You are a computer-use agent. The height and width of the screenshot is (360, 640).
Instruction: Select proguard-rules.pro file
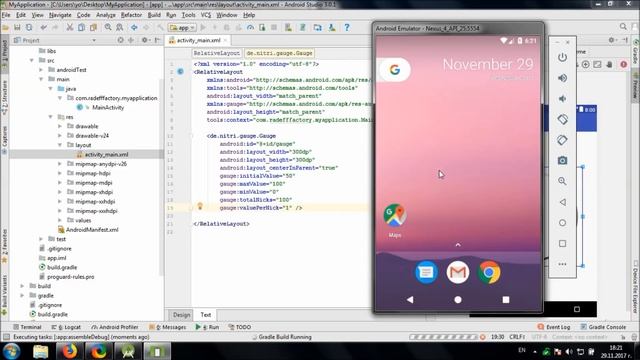[x=70, y=276]
